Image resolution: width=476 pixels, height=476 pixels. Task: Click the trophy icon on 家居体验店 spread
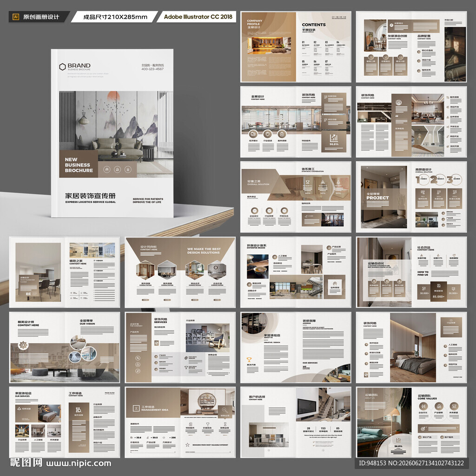[249, 359]
